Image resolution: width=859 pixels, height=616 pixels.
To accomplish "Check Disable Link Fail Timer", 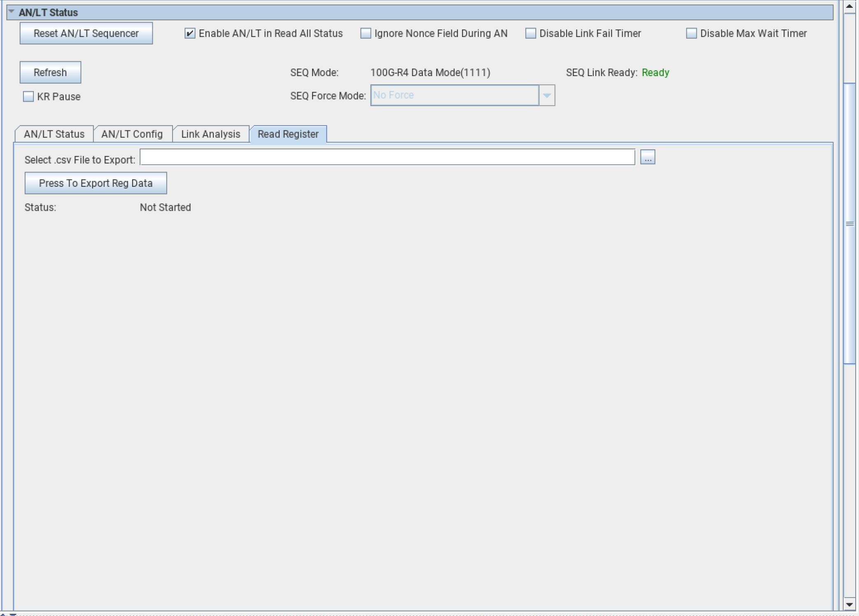I will 531,33.
